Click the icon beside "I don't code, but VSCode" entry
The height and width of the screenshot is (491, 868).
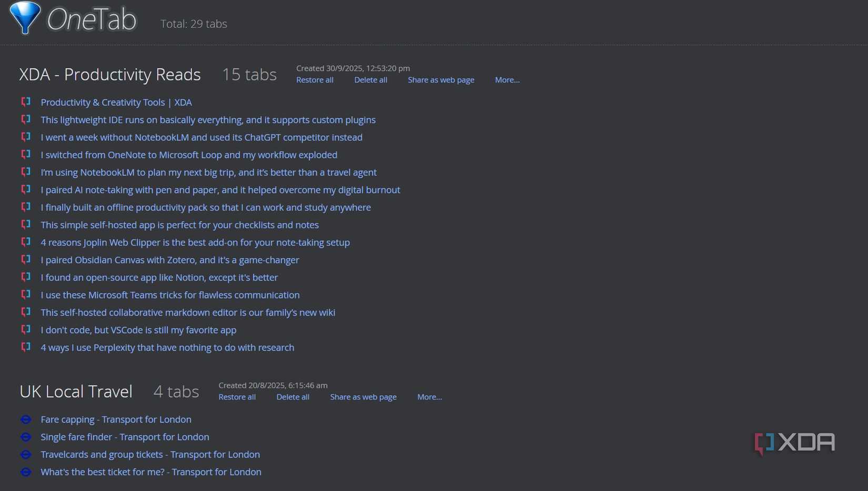click(26, 330)
